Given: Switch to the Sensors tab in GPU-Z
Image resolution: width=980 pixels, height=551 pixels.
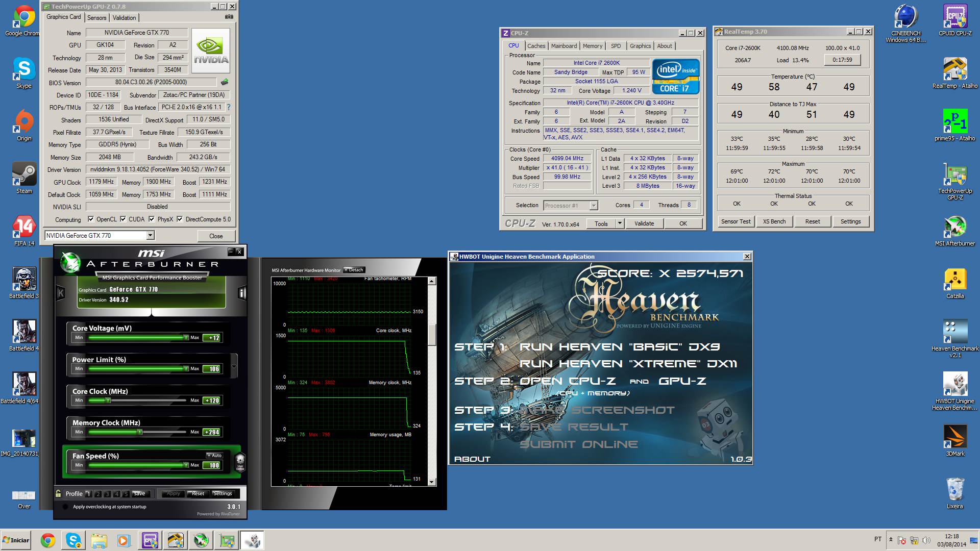Looking at the screenshot, I should tap(96, 18).
